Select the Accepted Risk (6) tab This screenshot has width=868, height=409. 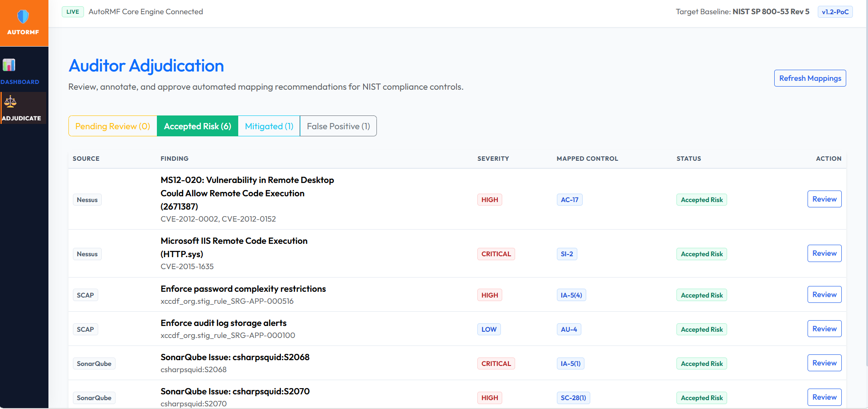pyautogui.click(x=198, y=126)
